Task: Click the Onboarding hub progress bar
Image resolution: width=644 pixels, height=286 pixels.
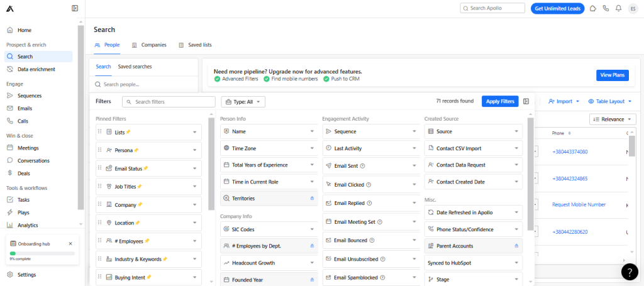Action: (42, 253)
